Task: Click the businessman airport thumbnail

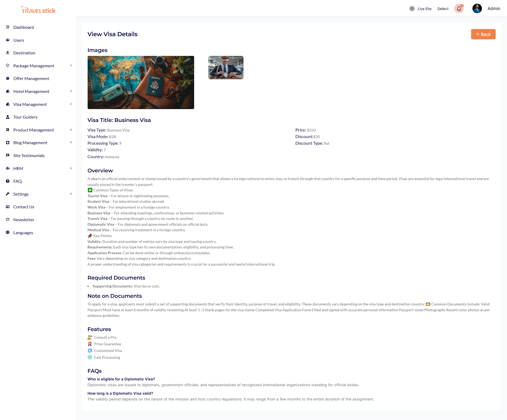Action: coord(226,67)
